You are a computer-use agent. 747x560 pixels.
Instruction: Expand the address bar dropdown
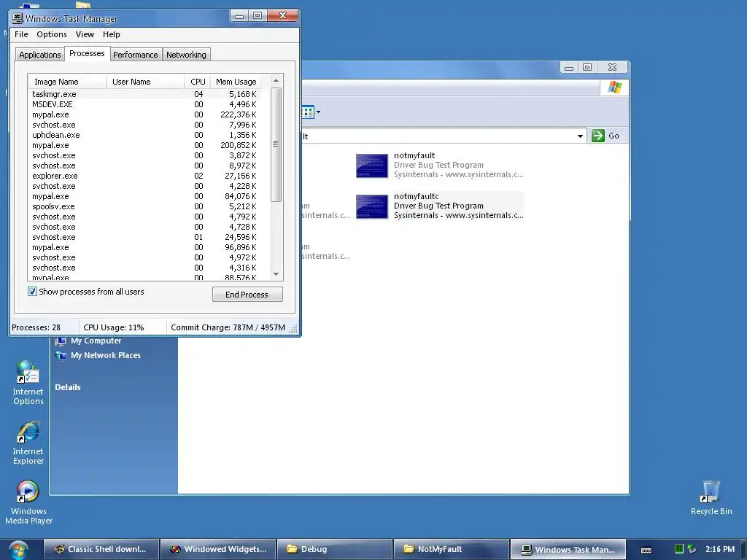pos(580,136)
